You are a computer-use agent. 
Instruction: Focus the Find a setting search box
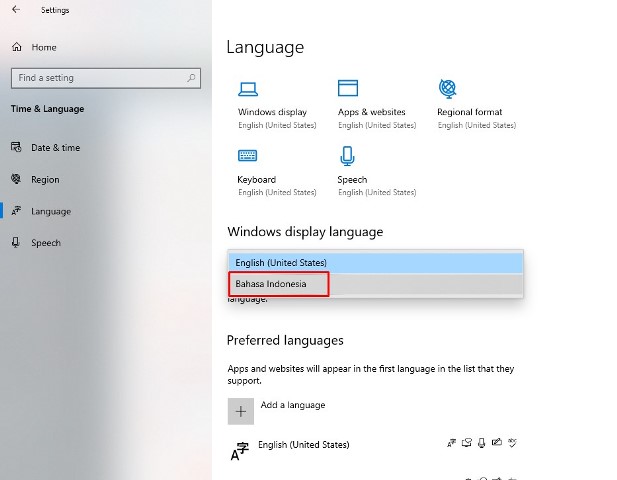(106, 78)
